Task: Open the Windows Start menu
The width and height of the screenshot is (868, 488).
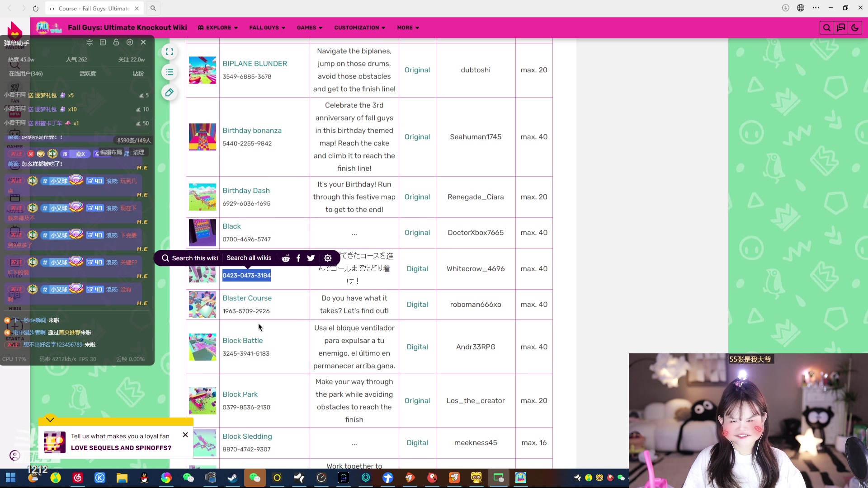Action: [x=11, y=478]
